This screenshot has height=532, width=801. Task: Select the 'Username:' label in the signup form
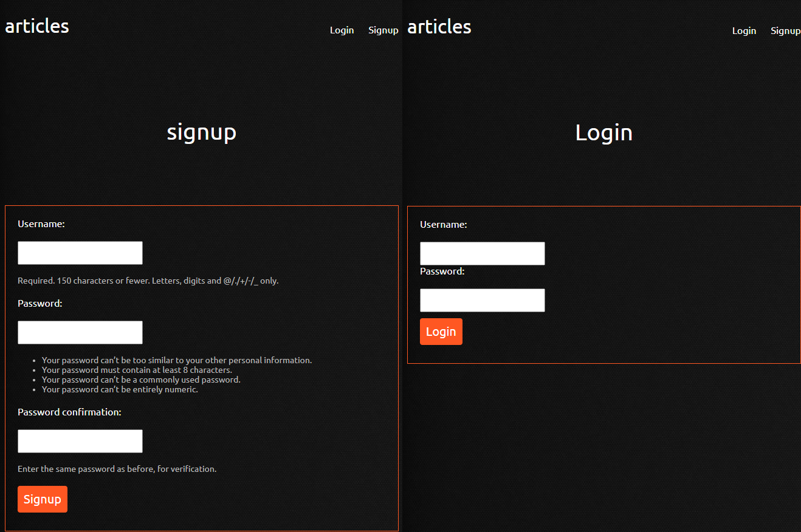tap(41, 223)
